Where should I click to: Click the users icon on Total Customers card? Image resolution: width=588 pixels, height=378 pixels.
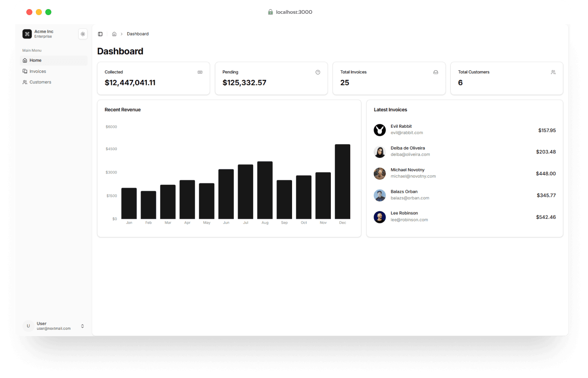pos(553,72)
